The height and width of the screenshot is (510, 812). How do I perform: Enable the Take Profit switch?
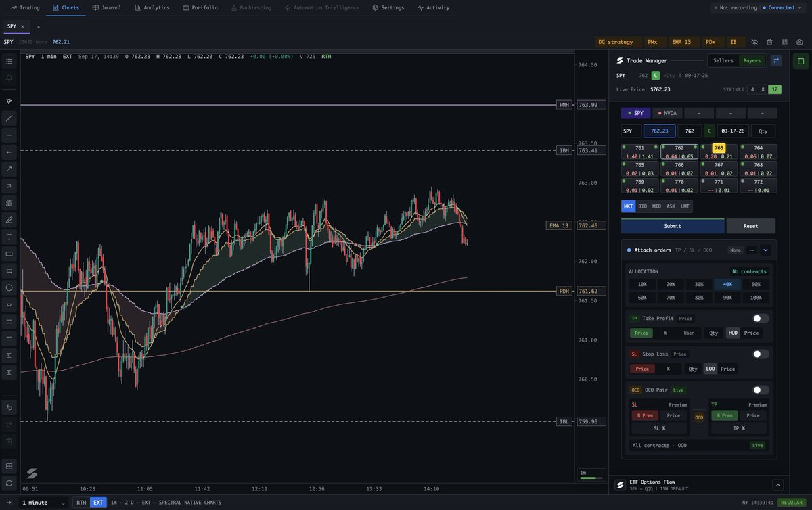[x=761, y=318]
